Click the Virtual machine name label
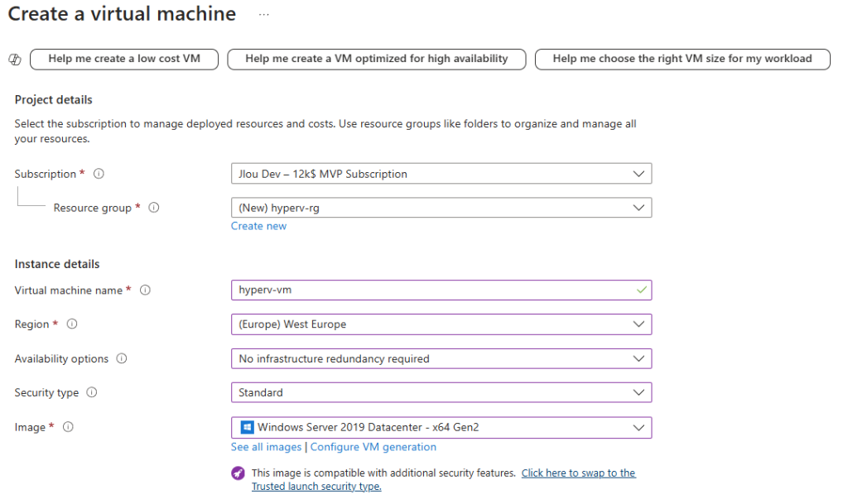848x504 pixels. 69,290
